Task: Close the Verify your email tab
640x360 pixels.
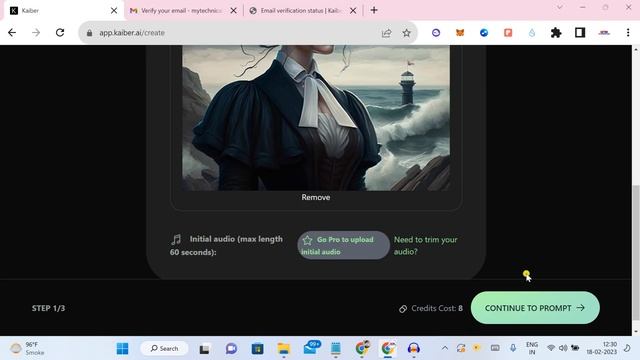Action: [x=233, y=11]
